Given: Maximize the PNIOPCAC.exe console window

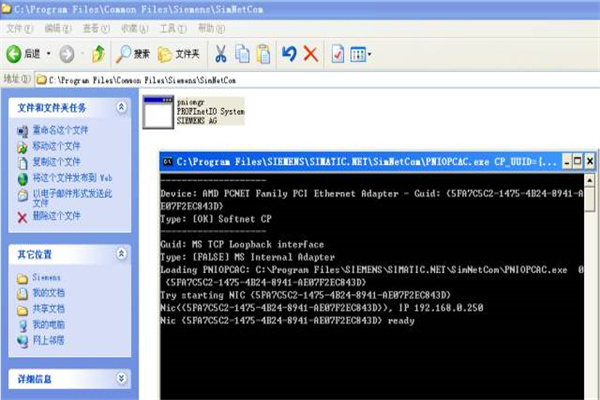Looking at the screenshot, I should [577, 162].
